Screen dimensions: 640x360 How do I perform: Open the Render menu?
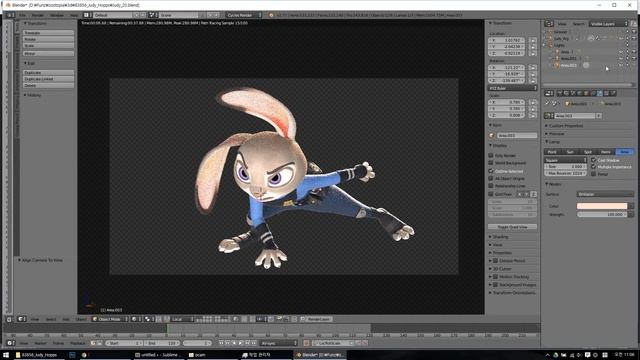click(38, 15)
